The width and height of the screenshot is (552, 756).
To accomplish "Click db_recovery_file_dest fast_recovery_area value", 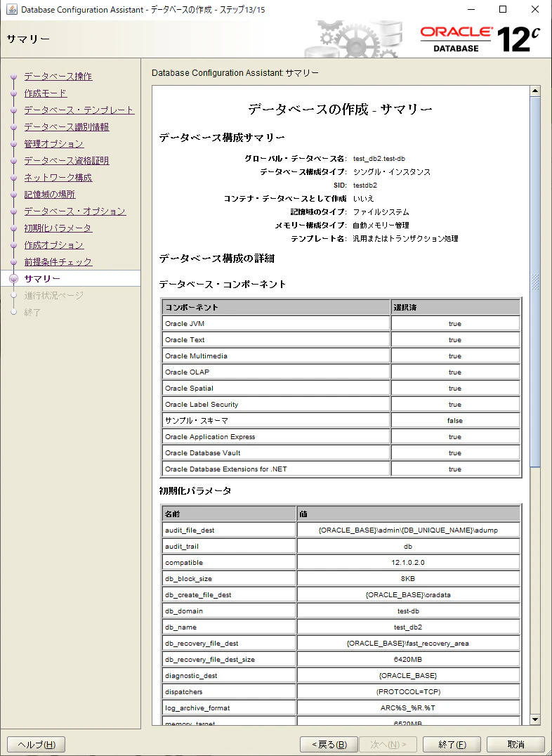I will pos(408,643).
